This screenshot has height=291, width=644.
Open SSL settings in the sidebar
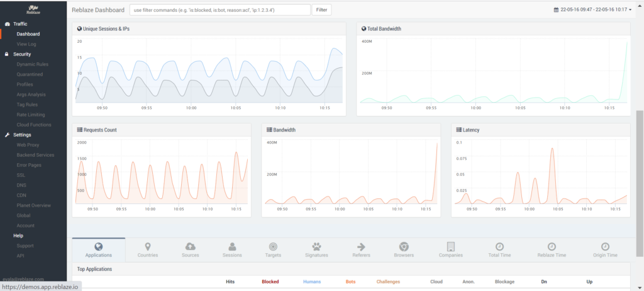coord(21,175)
